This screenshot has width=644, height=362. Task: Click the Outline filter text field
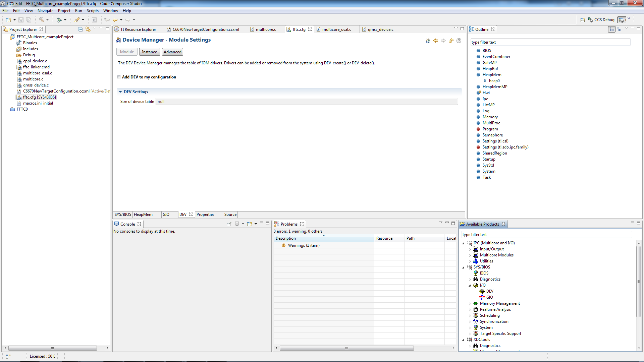[x=550, y=42]
